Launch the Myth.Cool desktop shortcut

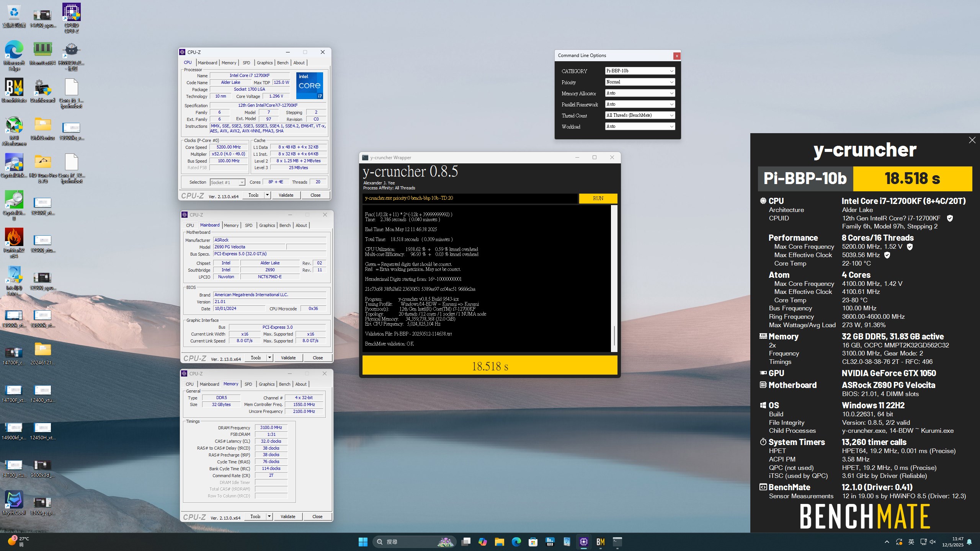(14, 503)
